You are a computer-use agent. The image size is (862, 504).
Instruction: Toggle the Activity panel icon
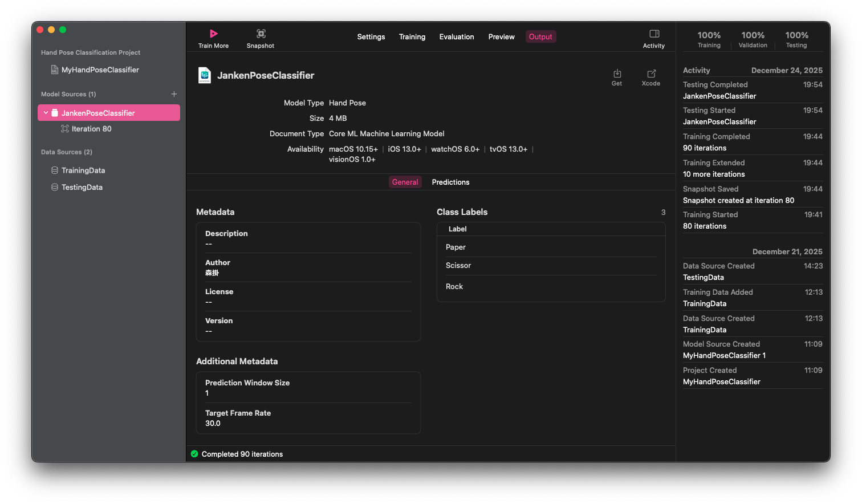(x=654, y=34)
